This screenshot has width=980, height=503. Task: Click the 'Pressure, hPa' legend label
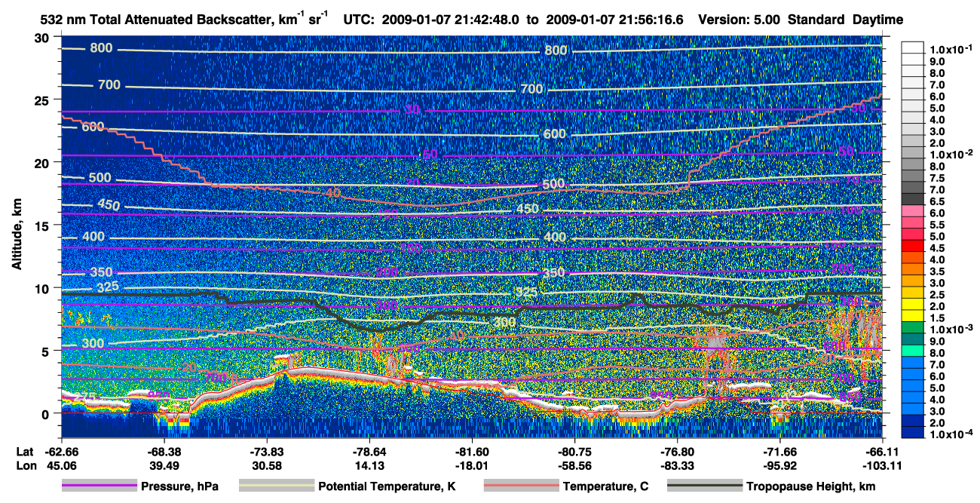(179, 486)
